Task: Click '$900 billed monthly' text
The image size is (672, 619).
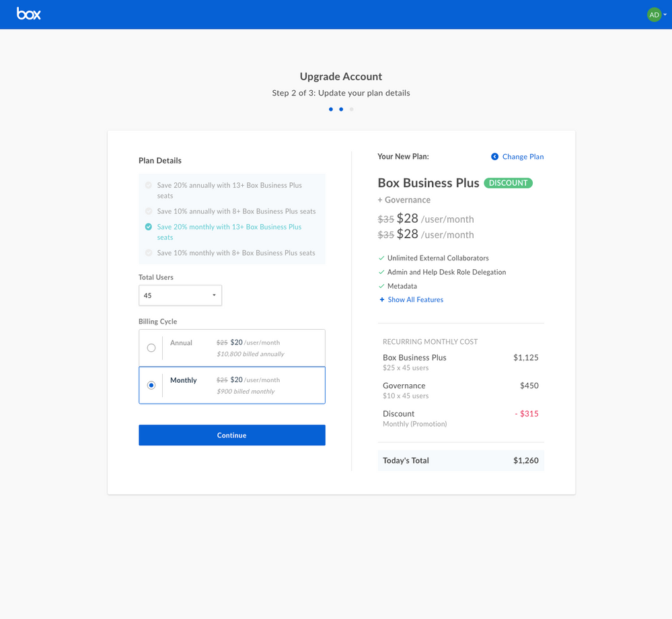Action: [246, 392]
